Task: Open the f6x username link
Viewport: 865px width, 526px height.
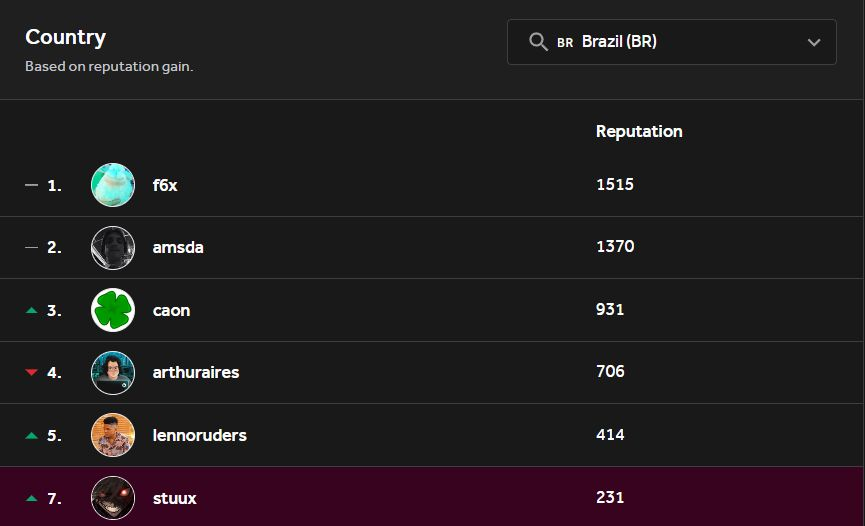Action: coord(165,185)
